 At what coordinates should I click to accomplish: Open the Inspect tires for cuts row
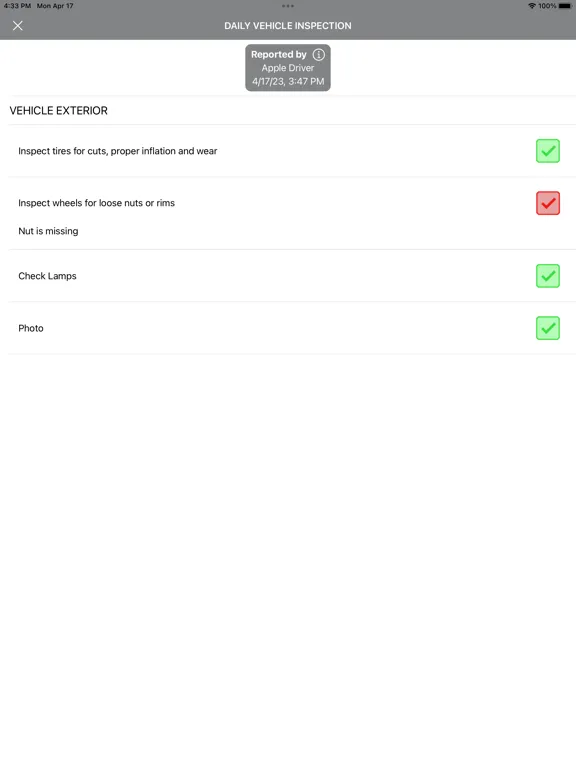click(288, 151)
